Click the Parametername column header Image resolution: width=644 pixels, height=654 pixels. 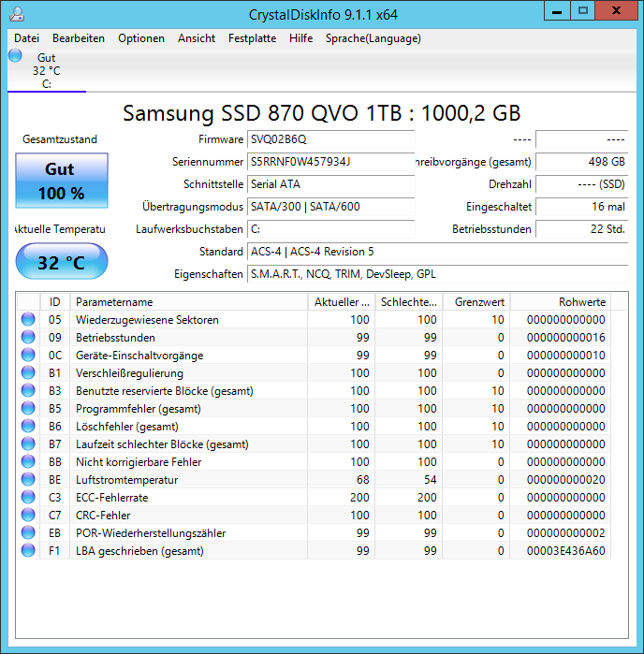point(189,302)
